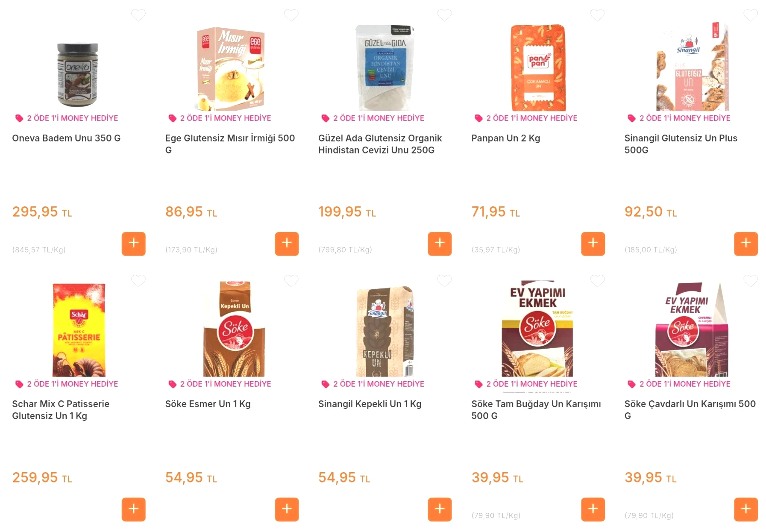The width and height of the screenshot is (766, 532).
Task: Open promo tag on Panpan Un
Action: [526, 118]
